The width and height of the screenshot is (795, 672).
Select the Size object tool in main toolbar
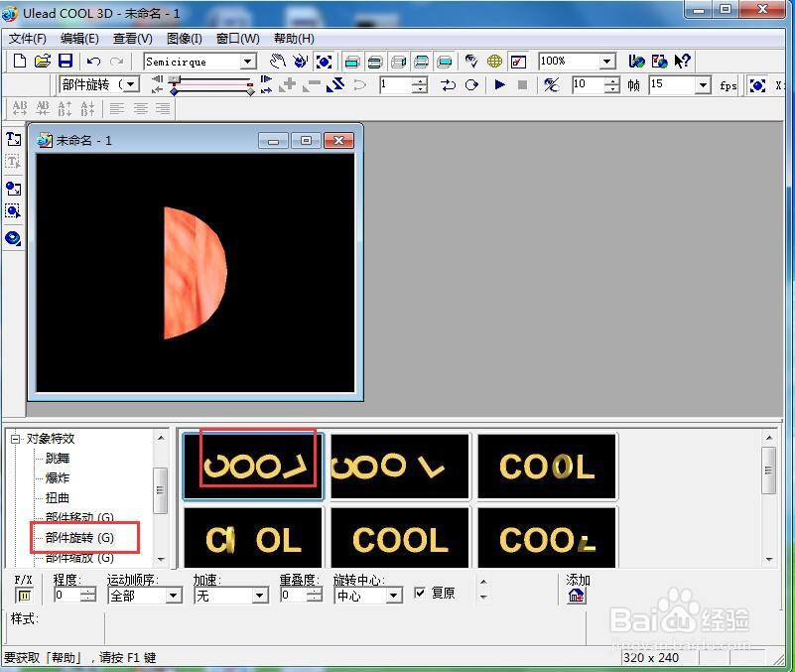tap(324, 62)
